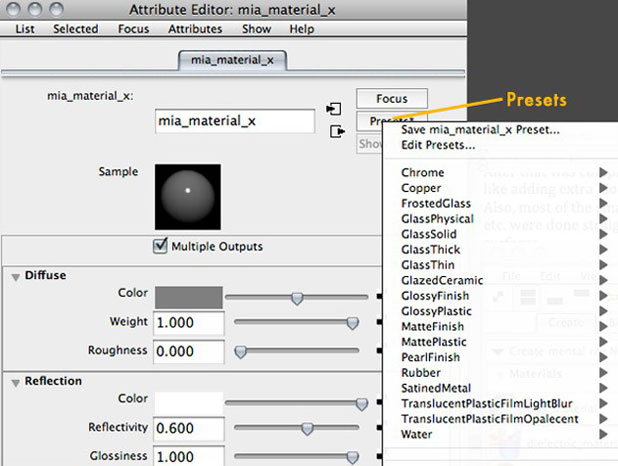Click the Focus button
This screenshot has height=466, width=618.
coord(392,99)
